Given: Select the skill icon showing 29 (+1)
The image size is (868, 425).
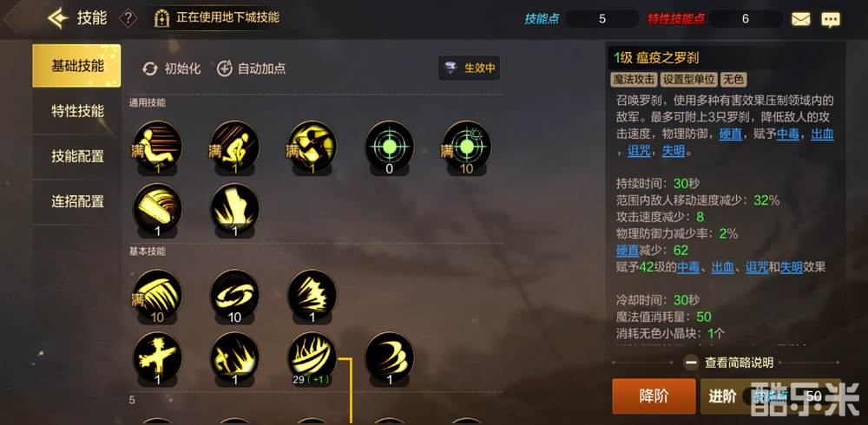Looking at the screenshot, I should pos(312,357).
